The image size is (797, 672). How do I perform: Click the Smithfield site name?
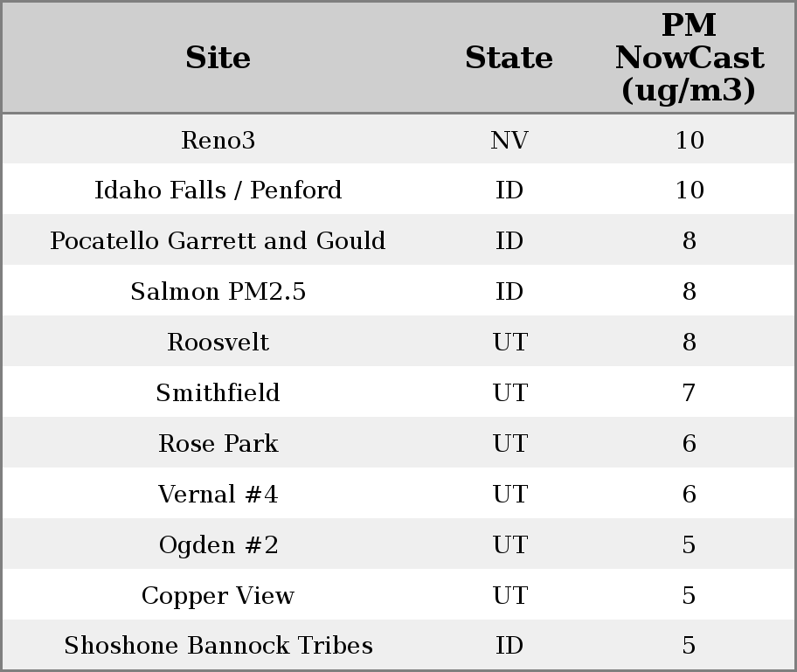(x=218, y=393)
